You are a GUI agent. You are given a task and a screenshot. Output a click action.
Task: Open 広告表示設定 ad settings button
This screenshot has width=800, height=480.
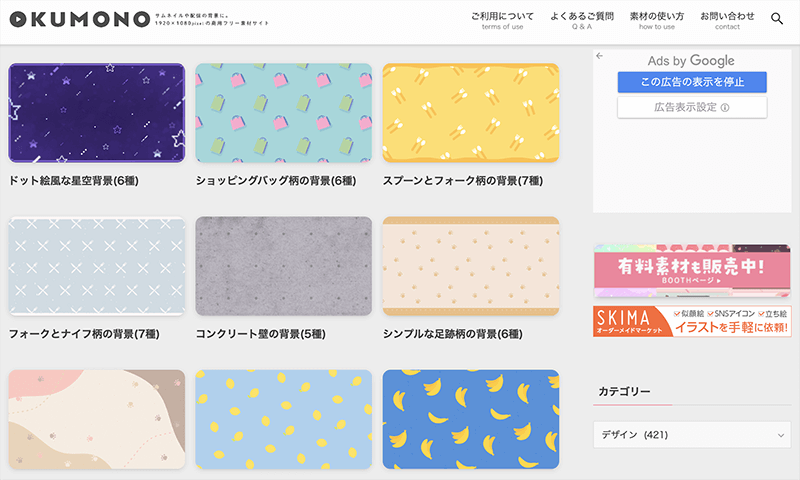pos(692,108)
